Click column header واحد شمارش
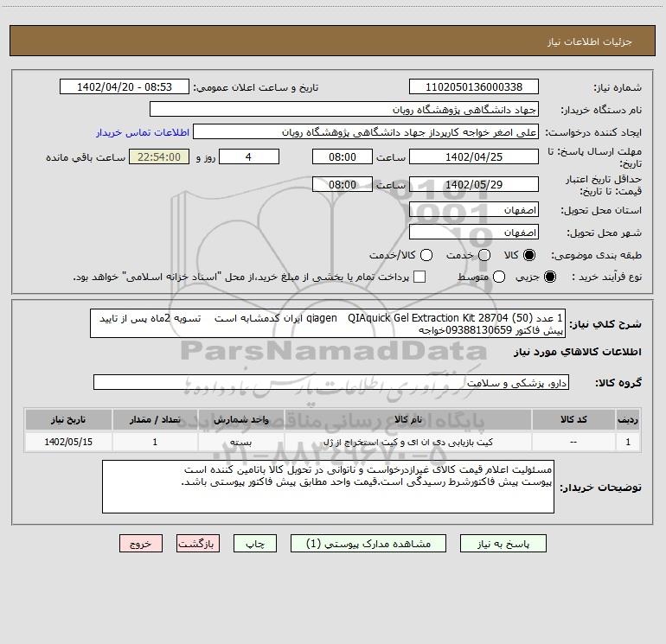This screenshot has width=666, height=644. click(x=240, y=420)
